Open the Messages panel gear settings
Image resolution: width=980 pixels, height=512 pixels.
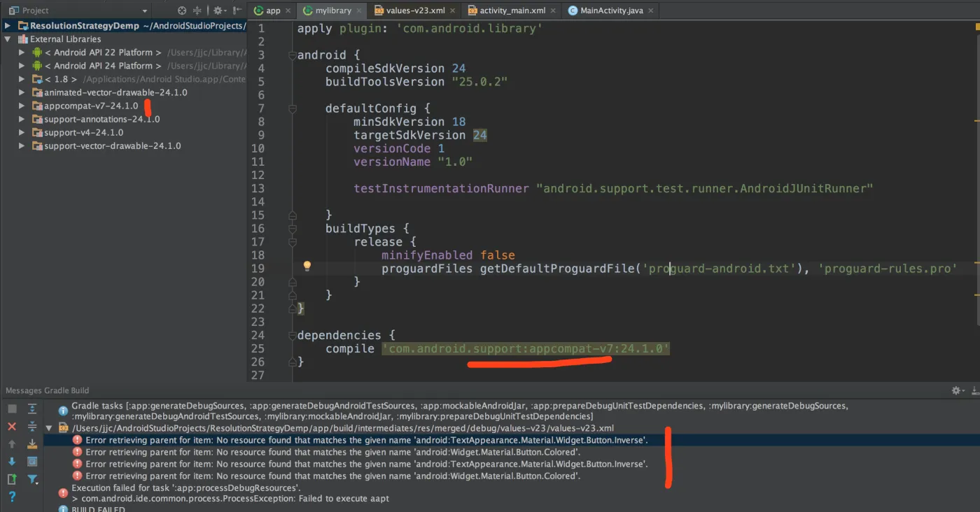pyautogui.click(x=957, y=390)
